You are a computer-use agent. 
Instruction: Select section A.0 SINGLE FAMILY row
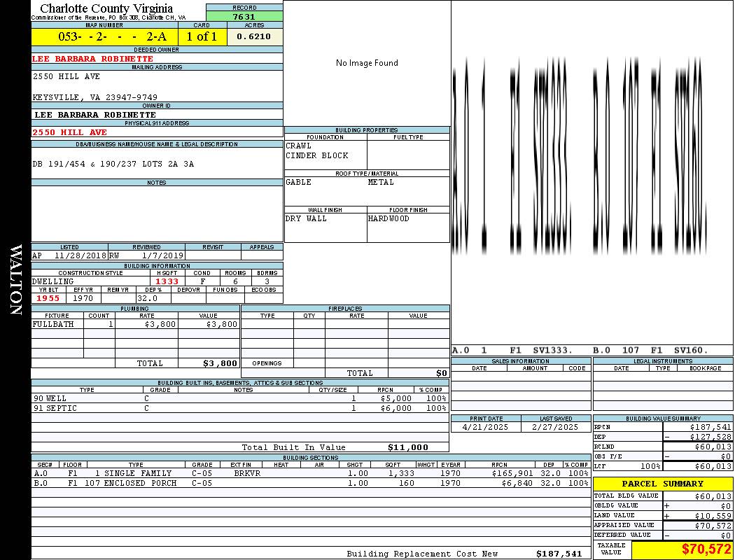[x=311, y=473]
